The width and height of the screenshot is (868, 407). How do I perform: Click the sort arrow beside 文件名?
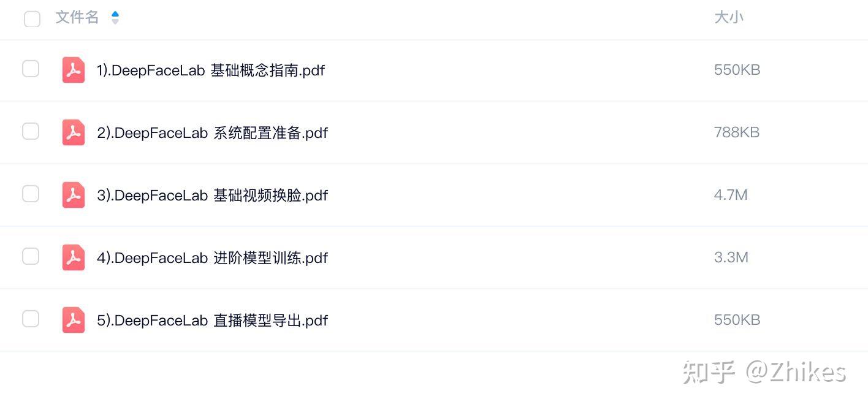[x=115, y=18]
